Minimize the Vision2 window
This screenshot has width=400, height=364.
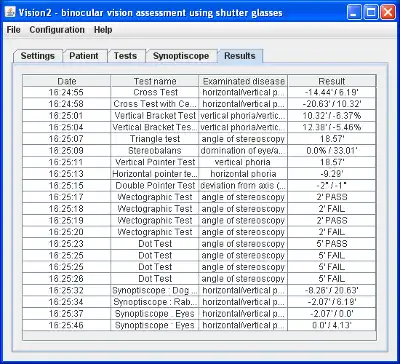click(x=354, y=13)
